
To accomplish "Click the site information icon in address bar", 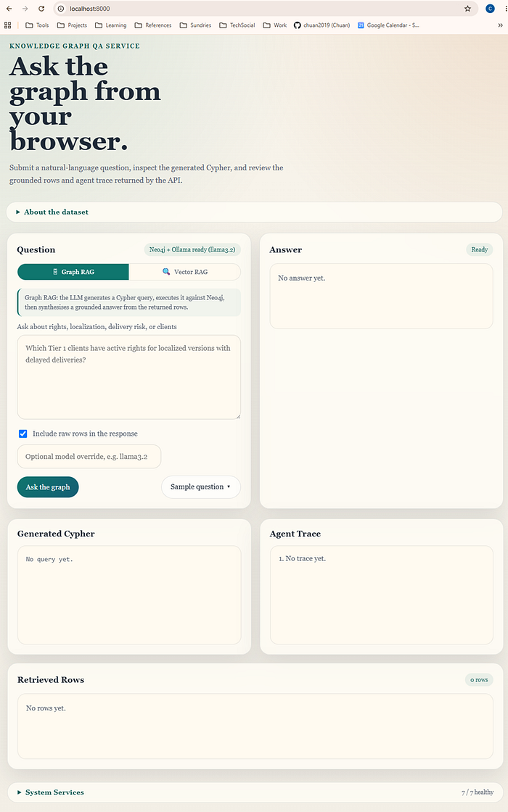I will pos(61,9).
